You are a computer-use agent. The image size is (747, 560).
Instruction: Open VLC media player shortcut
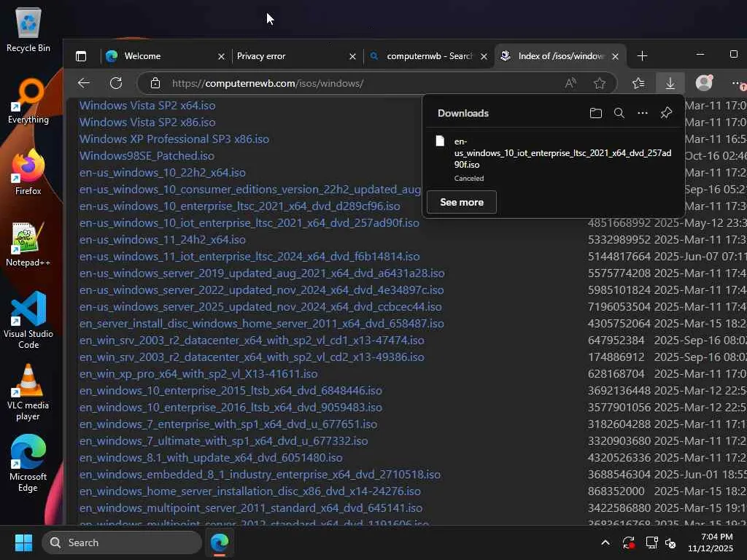tap(28, 392)
